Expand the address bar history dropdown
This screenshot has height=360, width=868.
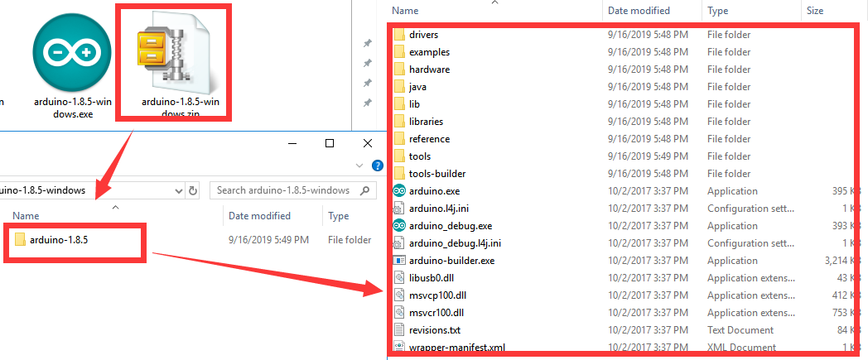(x=179, y=191)
